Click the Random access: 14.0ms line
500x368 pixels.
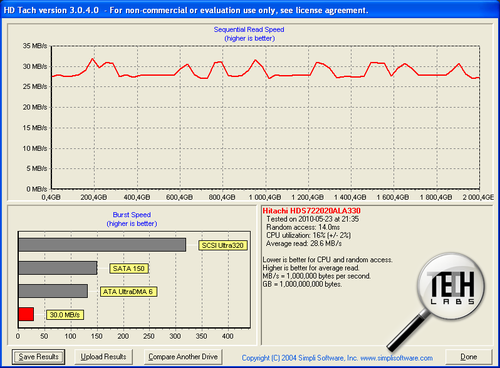coord(303,227)
